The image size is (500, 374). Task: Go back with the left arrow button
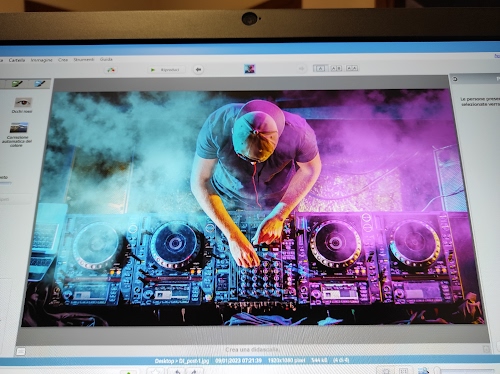click(199, 69)
